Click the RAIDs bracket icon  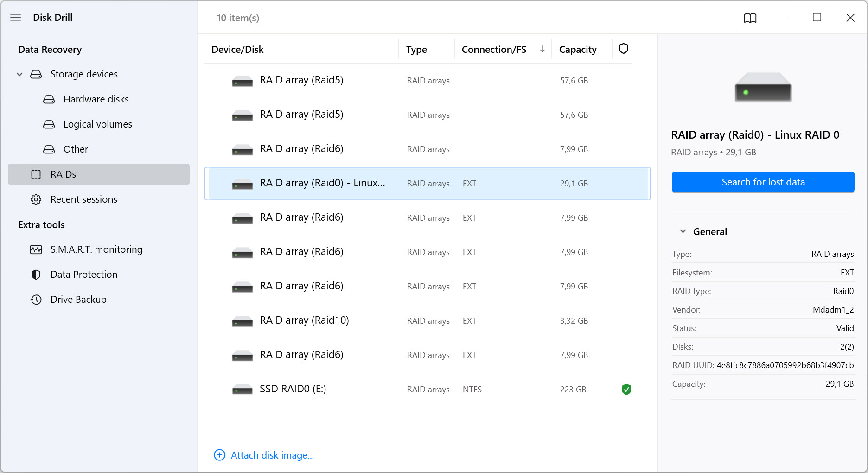tap(36, 174)
